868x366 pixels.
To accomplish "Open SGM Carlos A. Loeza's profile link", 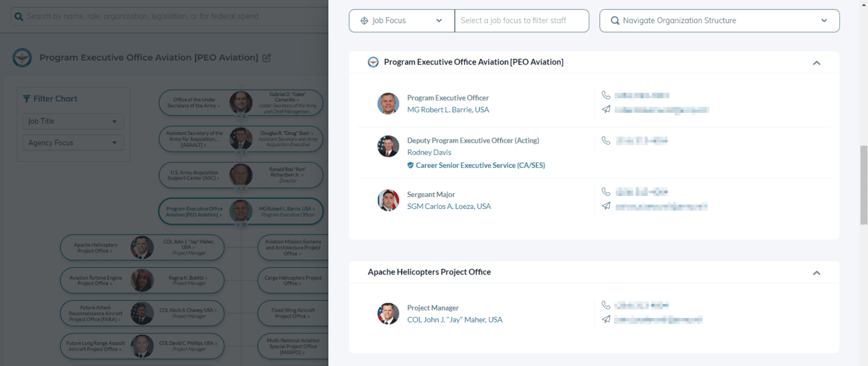I will (x=449, y=206).
